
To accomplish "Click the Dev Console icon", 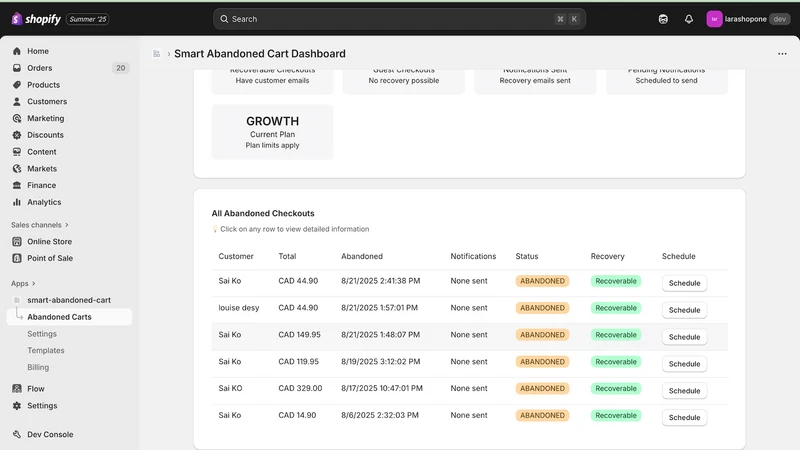I will [17, 434].
